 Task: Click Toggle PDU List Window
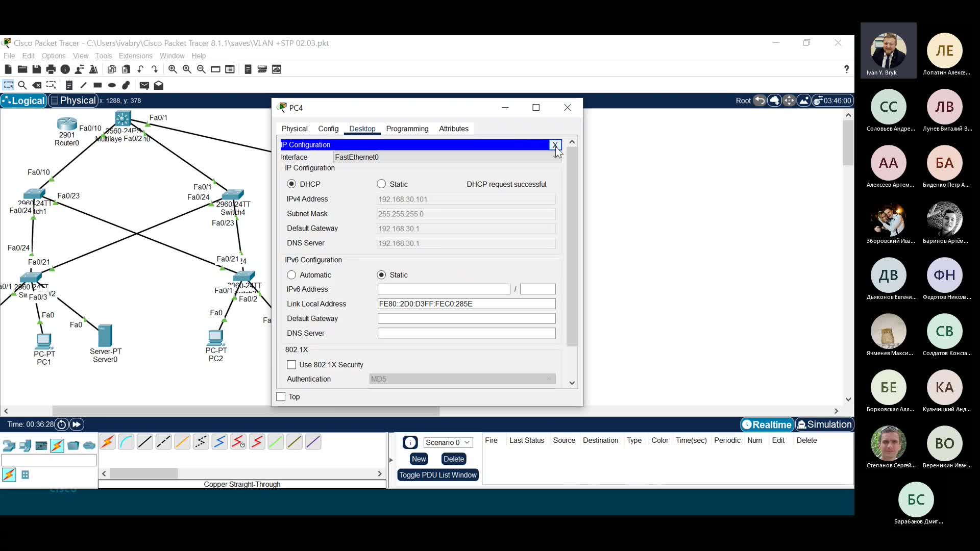click(438, 475)
